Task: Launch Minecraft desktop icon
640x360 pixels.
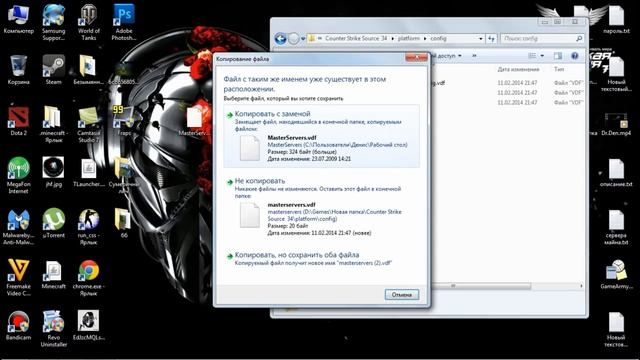Action: (53, 275)
